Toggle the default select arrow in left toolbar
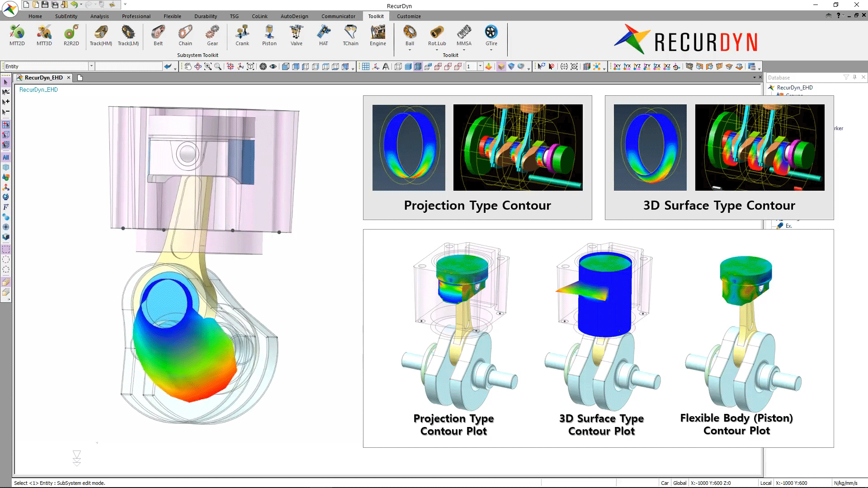 pos(6,82)
